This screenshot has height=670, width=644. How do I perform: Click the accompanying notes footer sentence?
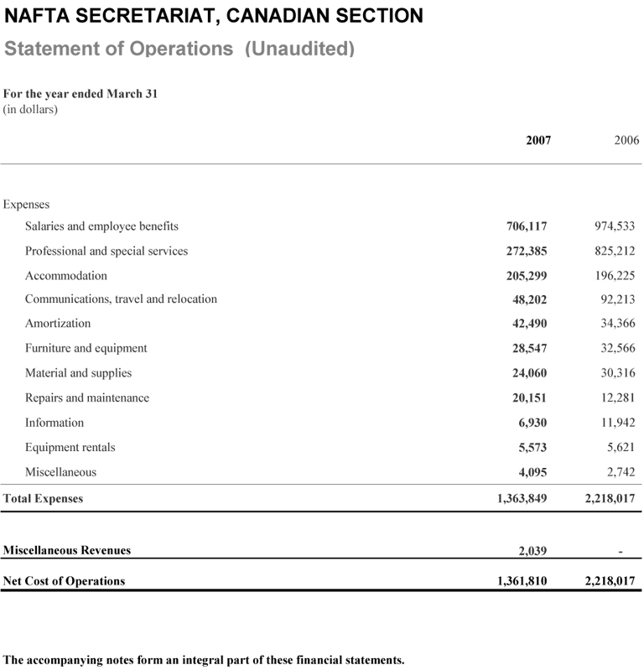pyautogui.click(x=204, y=659)
